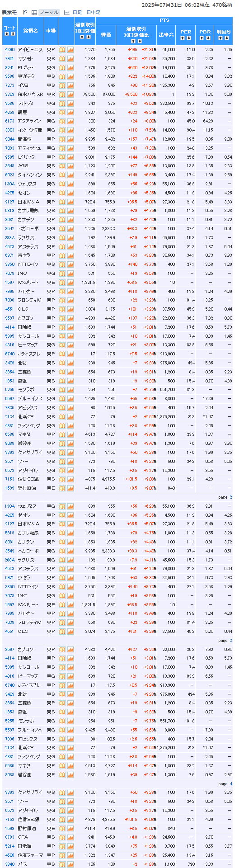
Task: Go to page 2 link
Action: [230, 497]
